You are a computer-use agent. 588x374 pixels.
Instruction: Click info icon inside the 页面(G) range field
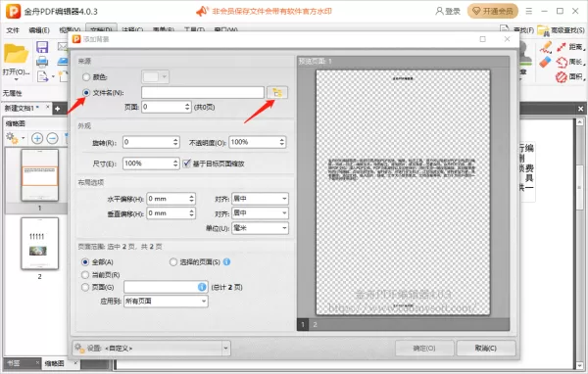[202, 287]
